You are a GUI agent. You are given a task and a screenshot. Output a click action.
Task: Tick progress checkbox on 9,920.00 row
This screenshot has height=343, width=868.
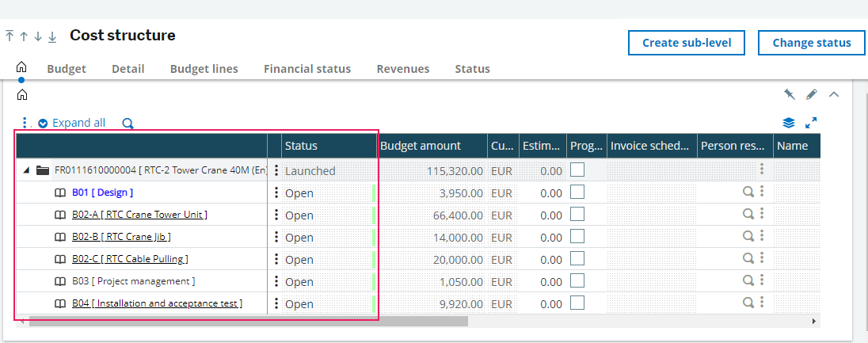coord(577,303)
